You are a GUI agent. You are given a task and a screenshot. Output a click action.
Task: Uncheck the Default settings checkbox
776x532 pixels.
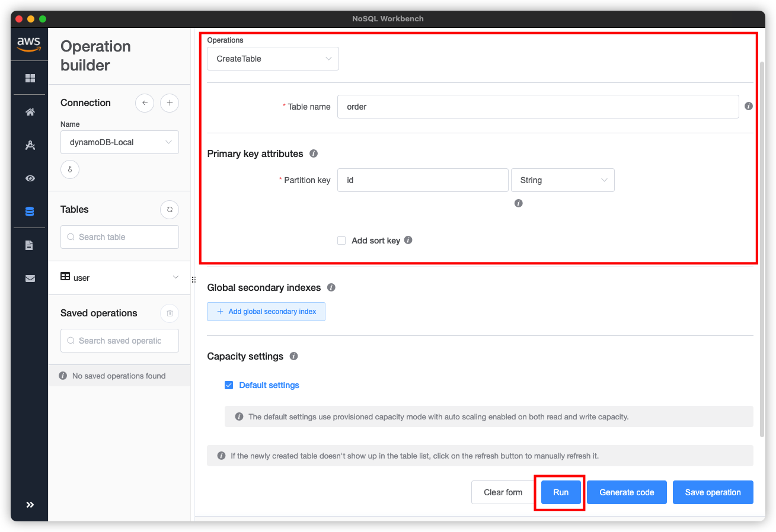tap(229, 385)
